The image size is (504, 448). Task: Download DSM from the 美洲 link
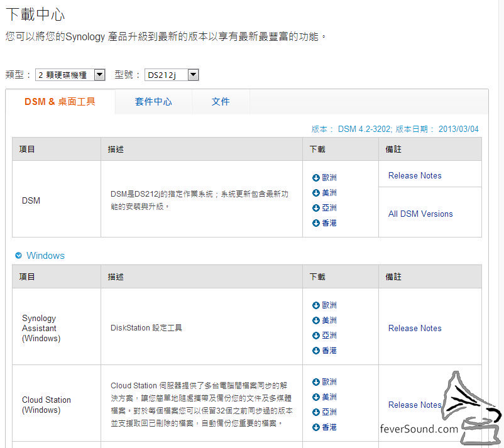329,193
